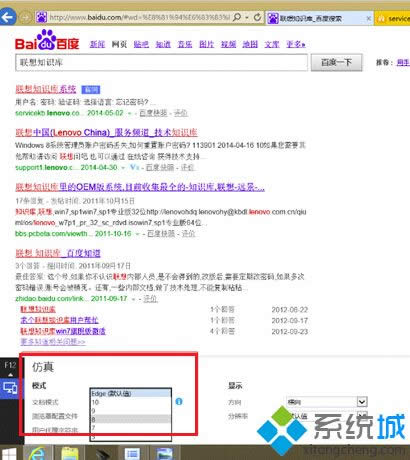Open Internet Explorer from the taskbar

37,454
